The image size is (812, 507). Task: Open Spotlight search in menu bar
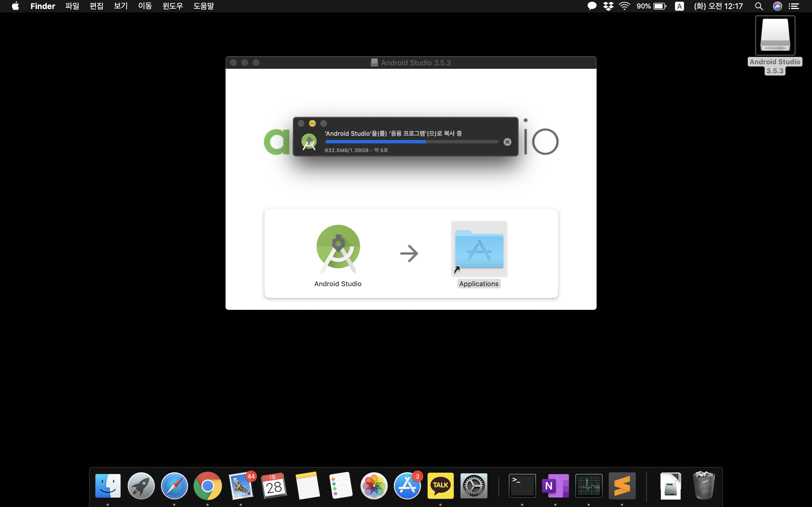pyautogui.click(x=759, y=6)
